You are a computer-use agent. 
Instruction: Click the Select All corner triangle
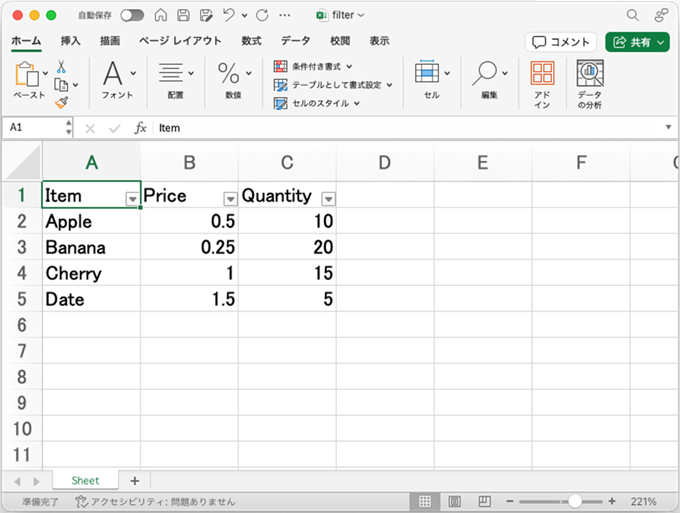pyautogui.click(x=23, y=162)
